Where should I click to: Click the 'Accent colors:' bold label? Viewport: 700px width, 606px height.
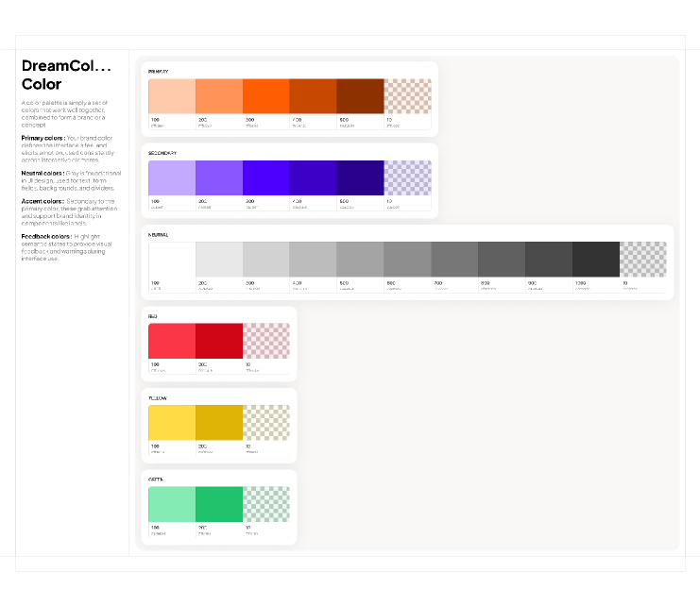43,201
